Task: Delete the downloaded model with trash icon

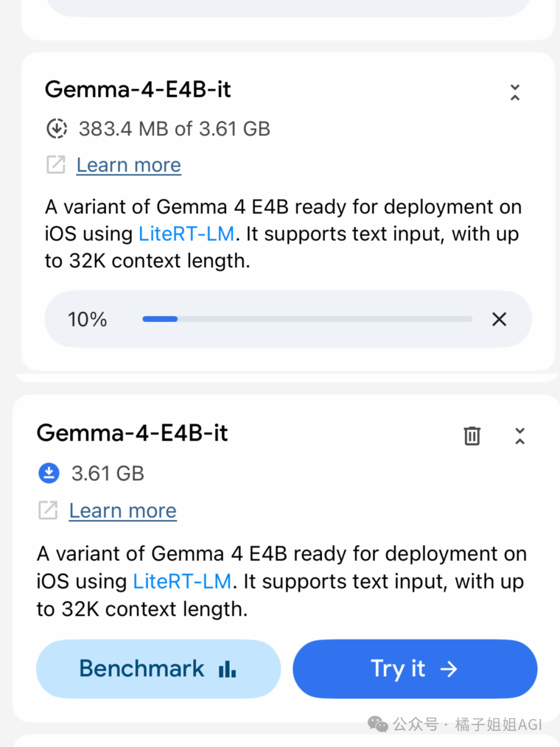Action: tap(472, 436)
